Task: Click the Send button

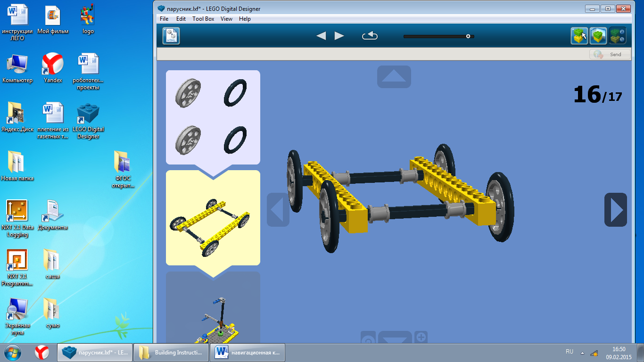Action: tap(611, 54)
